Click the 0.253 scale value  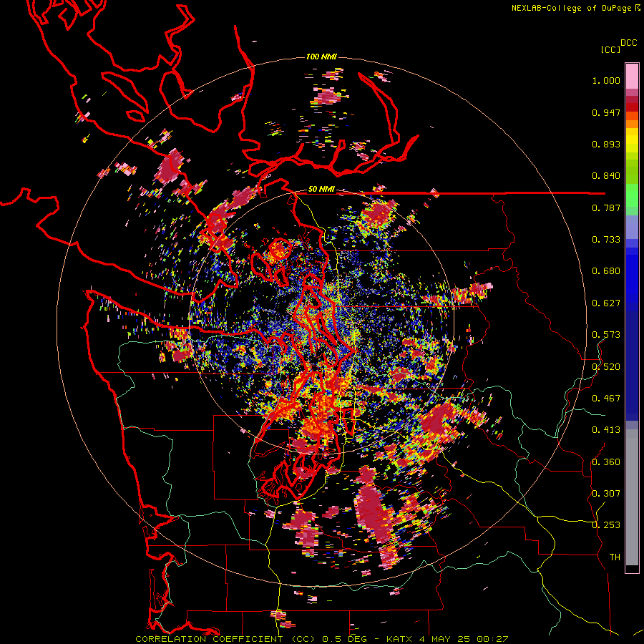[x=606, y=525]
